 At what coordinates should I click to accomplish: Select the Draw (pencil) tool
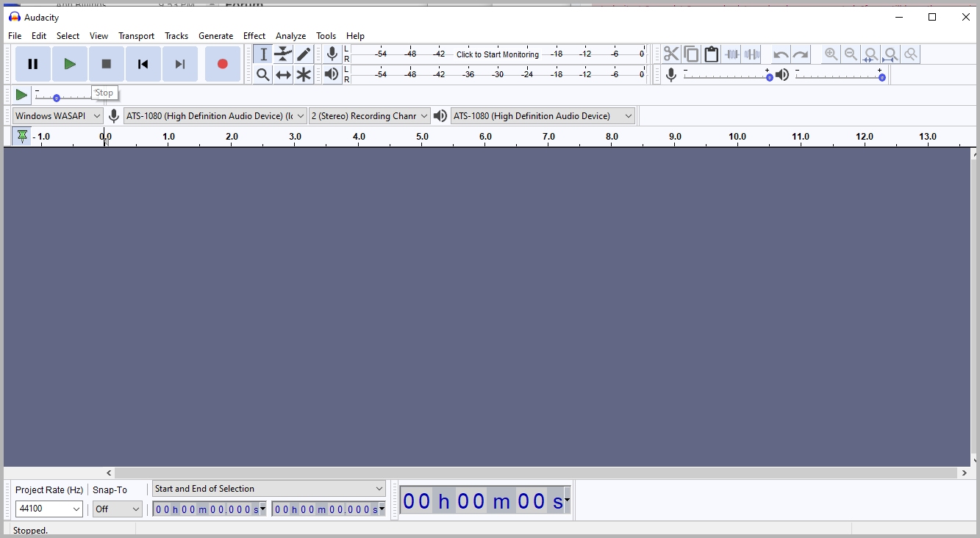click(303, 54)
